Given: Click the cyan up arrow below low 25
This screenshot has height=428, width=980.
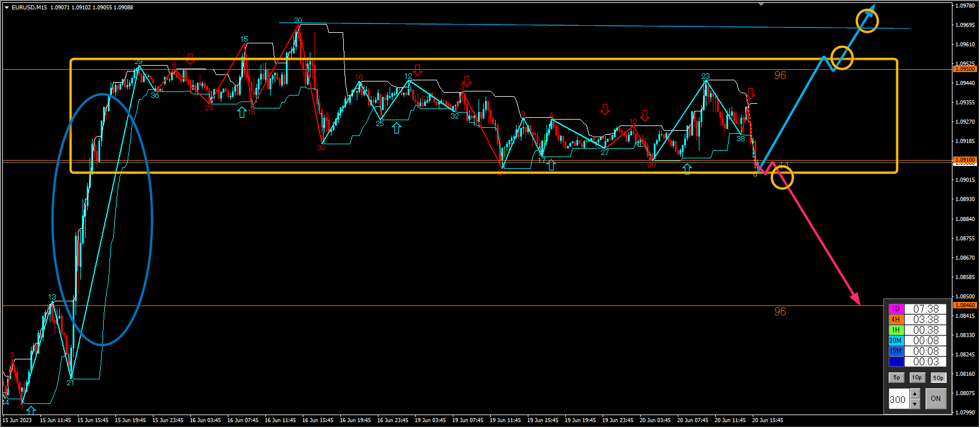Looking at the screenshot, I should click(x=397, y=128).
